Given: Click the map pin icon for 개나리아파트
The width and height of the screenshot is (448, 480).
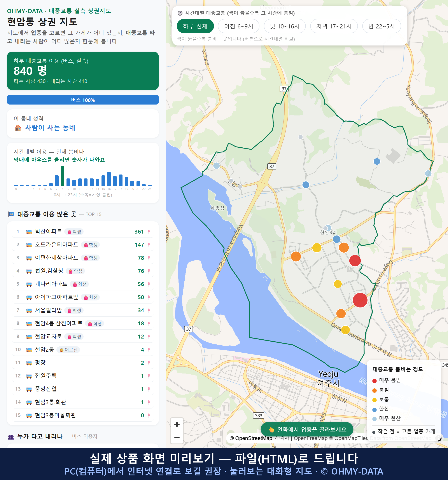Looking at the screenshot, I should (x=149, y=284).
